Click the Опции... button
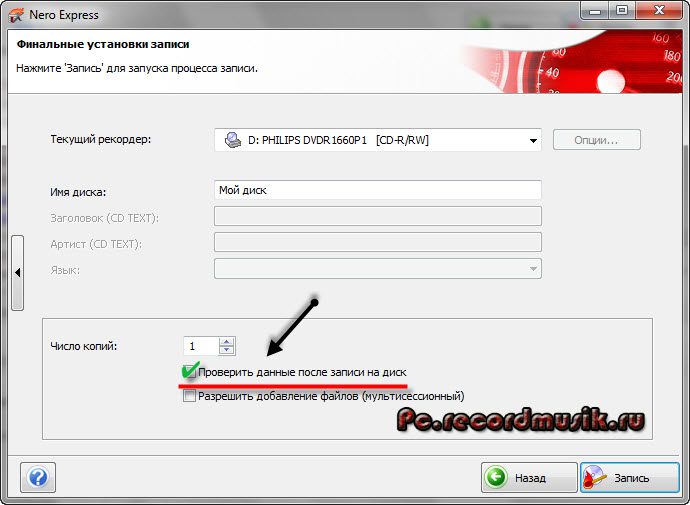 (x=596, y=140)
